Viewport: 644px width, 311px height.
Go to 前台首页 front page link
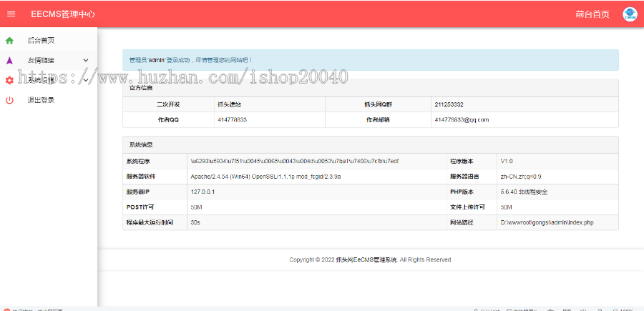(x=592, y=14)
